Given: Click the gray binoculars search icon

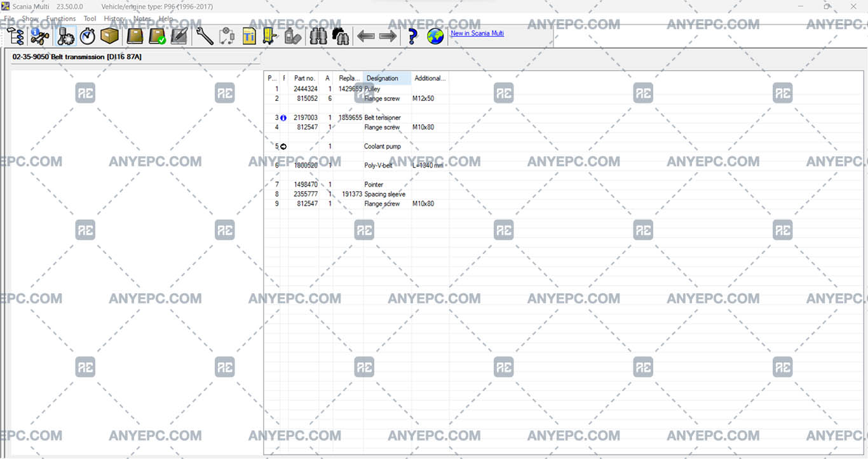Looking at the screenshot, I should 318,36.
